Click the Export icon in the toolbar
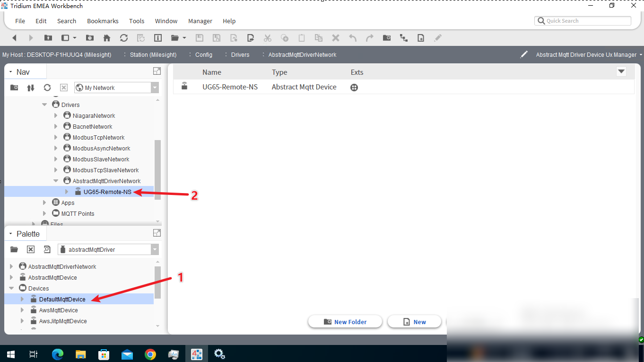Image resolution: width=644 pixels, height=362 pixels. click(x=251, y=38)
